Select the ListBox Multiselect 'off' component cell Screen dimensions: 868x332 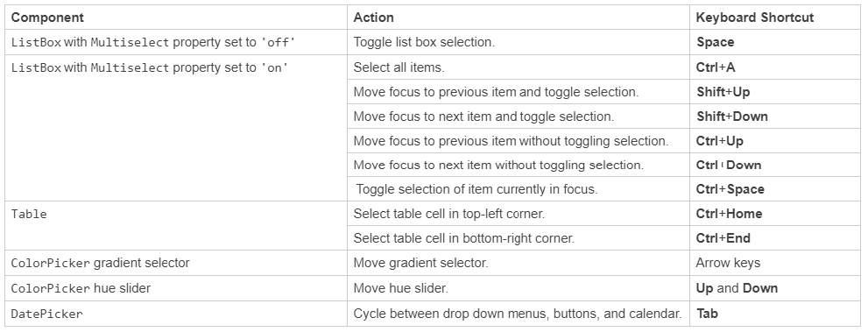pyautogui.click(x=176, y=42)
